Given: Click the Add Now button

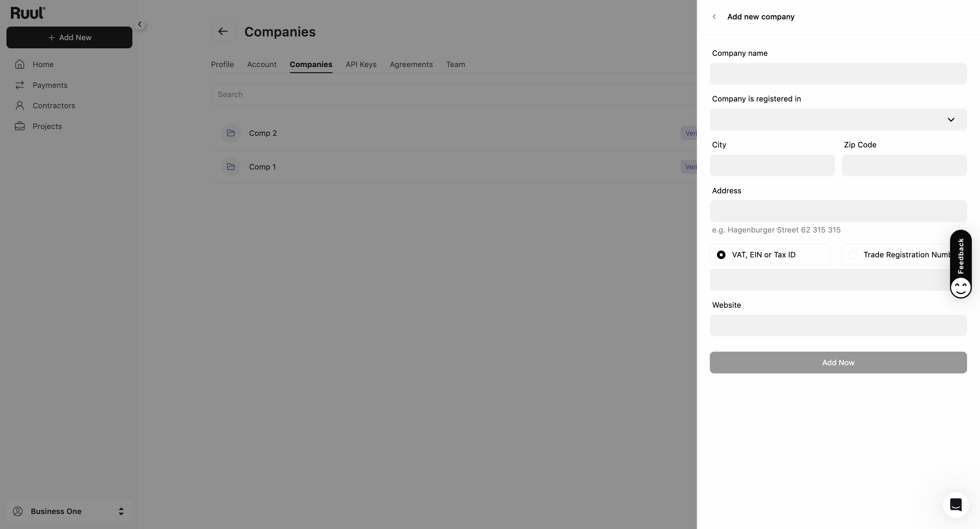Looking at the screenshot, I should click(838, 362).
